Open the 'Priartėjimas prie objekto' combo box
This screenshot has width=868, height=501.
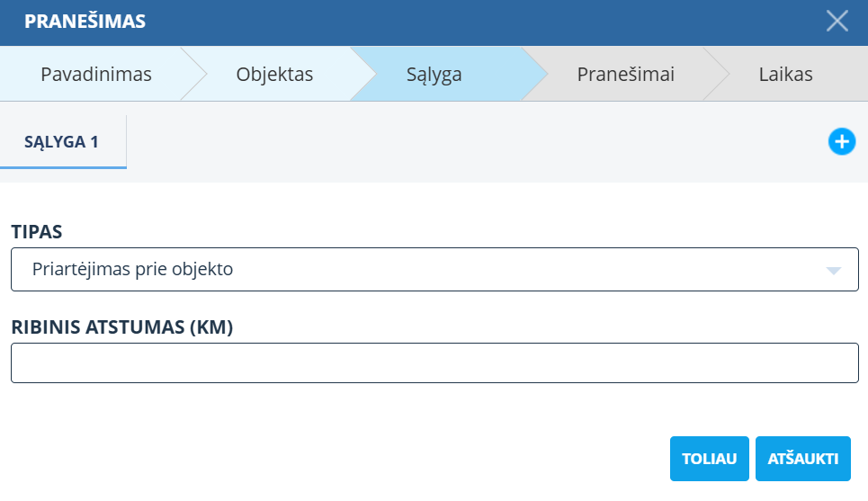click(x=423, y=269)
